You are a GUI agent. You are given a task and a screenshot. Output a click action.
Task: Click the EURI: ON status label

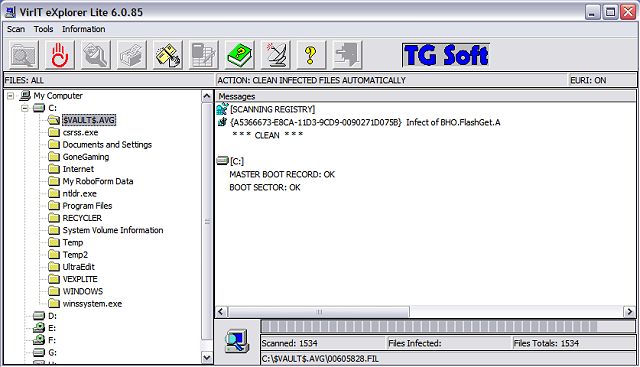(588, 80)
